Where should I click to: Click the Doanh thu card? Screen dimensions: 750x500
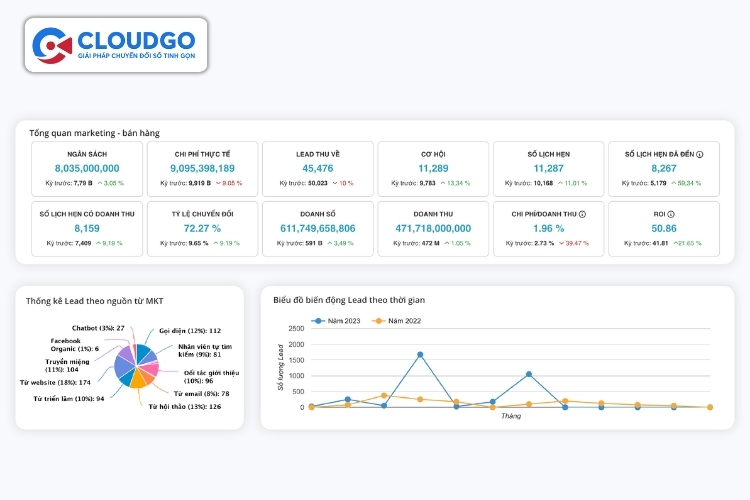pyautogui.click(x=433, y=229)
